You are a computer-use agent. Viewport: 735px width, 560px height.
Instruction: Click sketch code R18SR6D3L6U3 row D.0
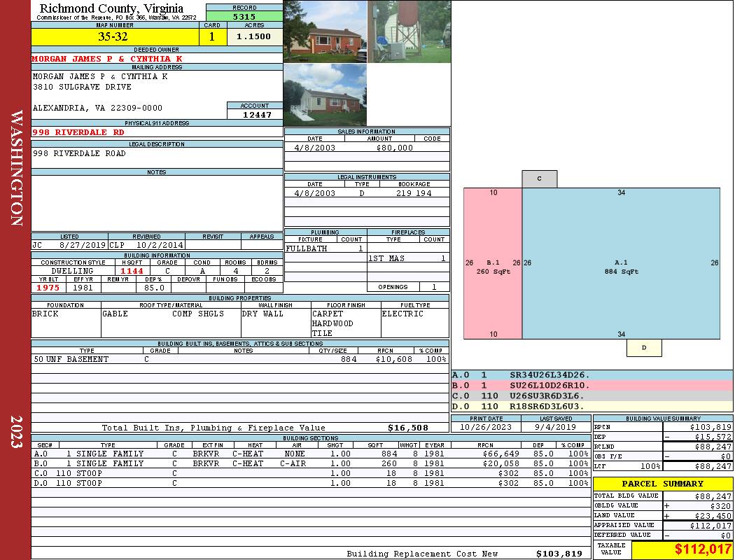[591, 406]
